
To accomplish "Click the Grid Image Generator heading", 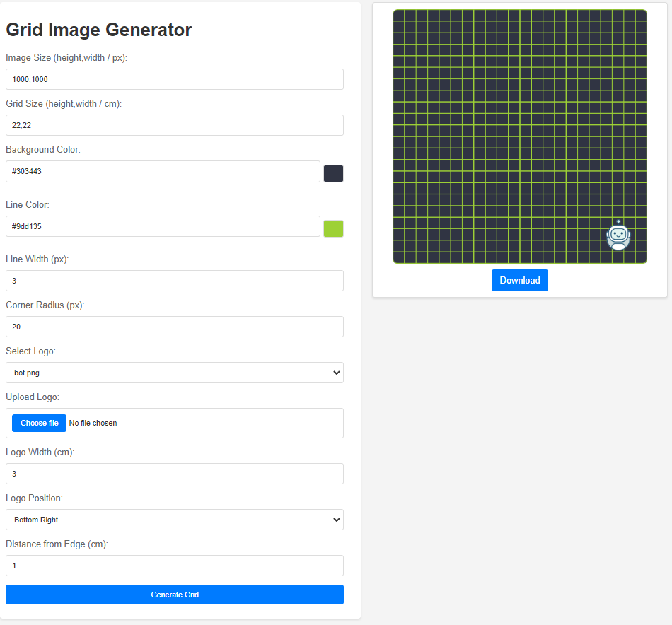I will [x=98, y=30].
